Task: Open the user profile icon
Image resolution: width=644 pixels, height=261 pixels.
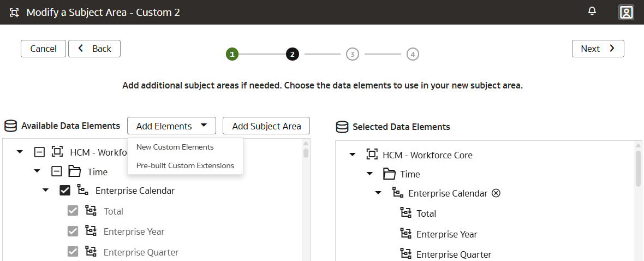Action: 626,12
